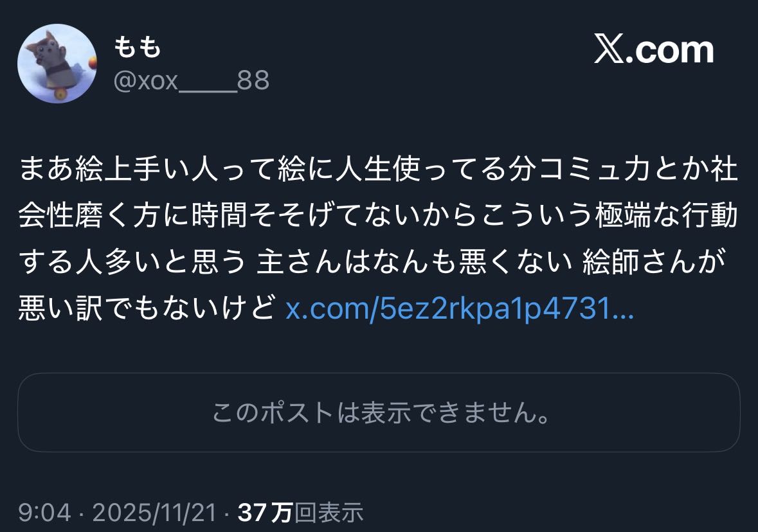Click the word 絵師さんが in the tweet
The width and height of the screenshot is (758, 532).
pyautogui.click(x=654, y=262)
